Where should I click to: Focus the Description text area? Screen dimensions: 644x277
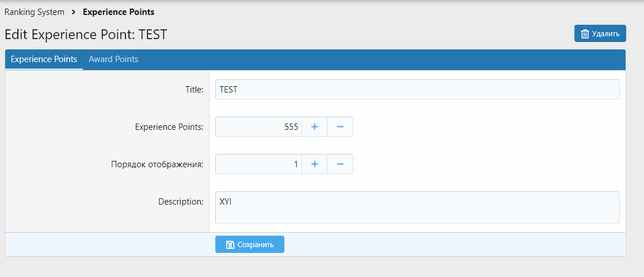click(417, 207)
